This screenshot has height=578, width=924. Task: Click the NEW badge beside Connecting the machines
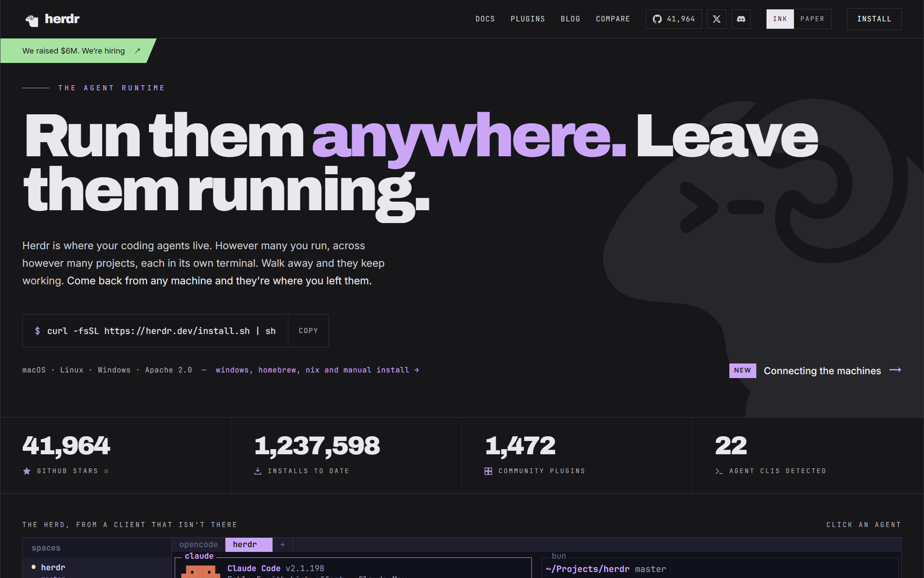[743, 370]
